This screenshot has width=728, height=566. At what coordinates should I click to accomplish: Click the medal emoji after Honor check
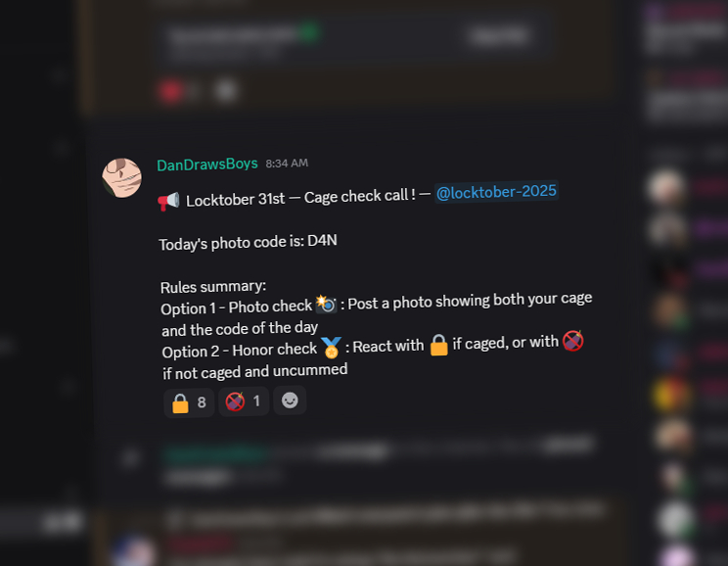coord(332,348)
